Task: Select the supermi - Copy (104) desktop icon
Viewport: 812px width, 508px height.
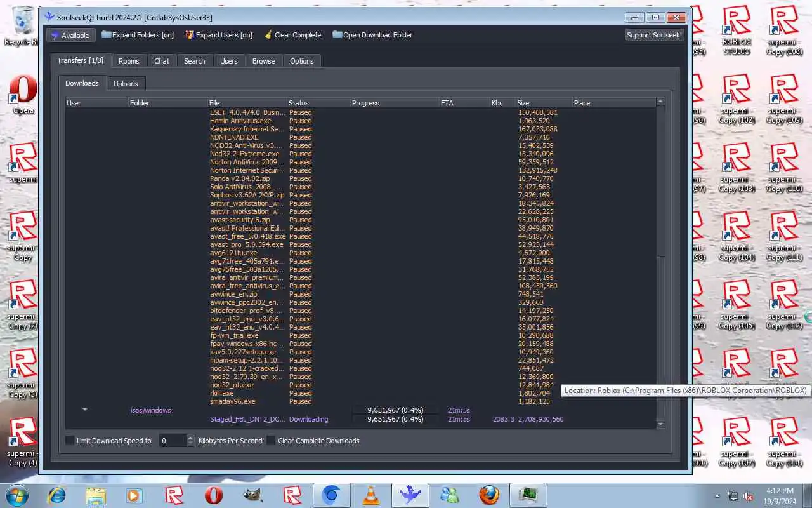Action: click(x=737, y=236)
